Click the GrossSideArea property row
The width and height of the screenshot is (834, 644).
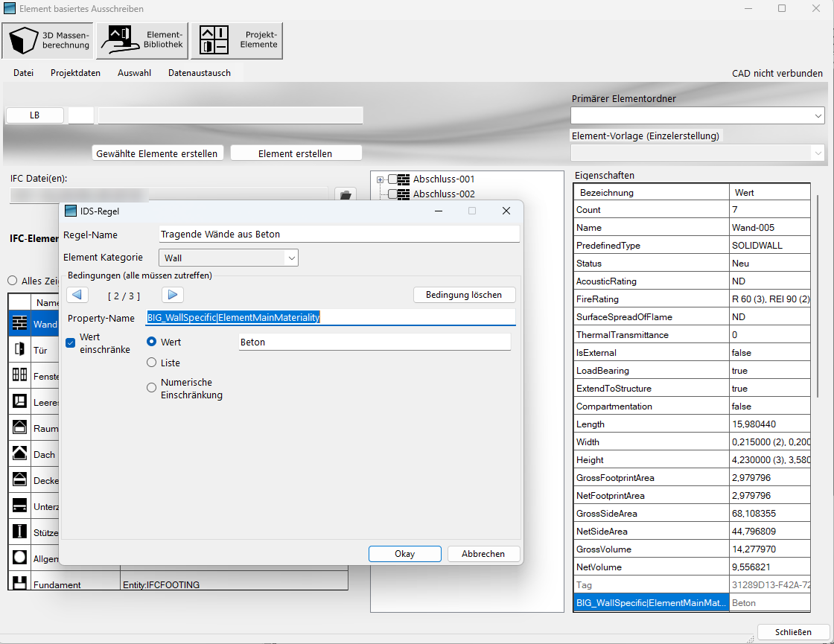click(x=692, y=513)
